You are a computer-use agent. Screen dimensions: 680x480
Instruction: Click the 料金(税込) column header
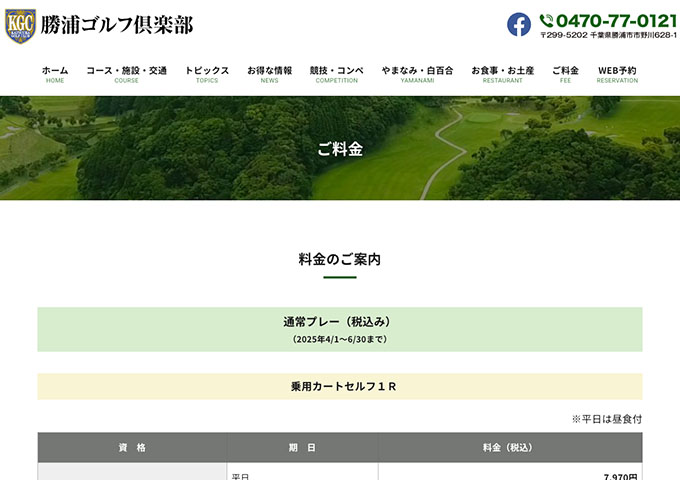(510, 447)
